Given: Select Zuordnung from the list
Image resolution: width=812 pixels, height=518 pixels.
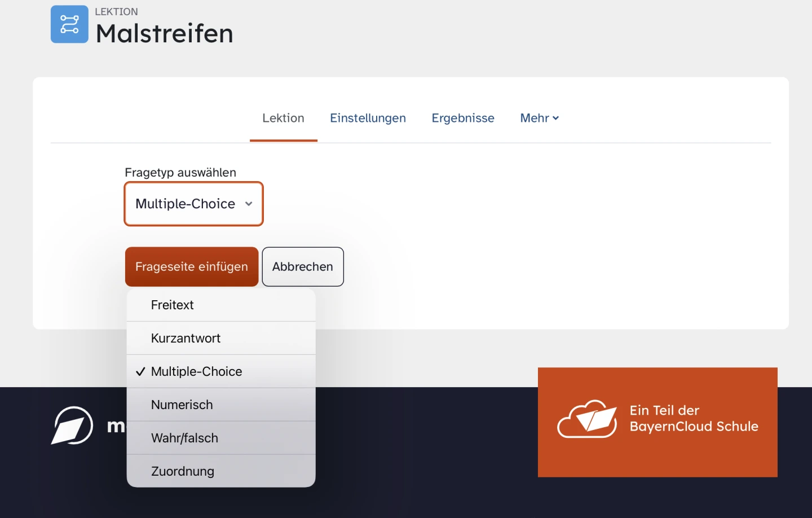Looking at the screenshot, I should pyautogui.click(x=183, y=472).
